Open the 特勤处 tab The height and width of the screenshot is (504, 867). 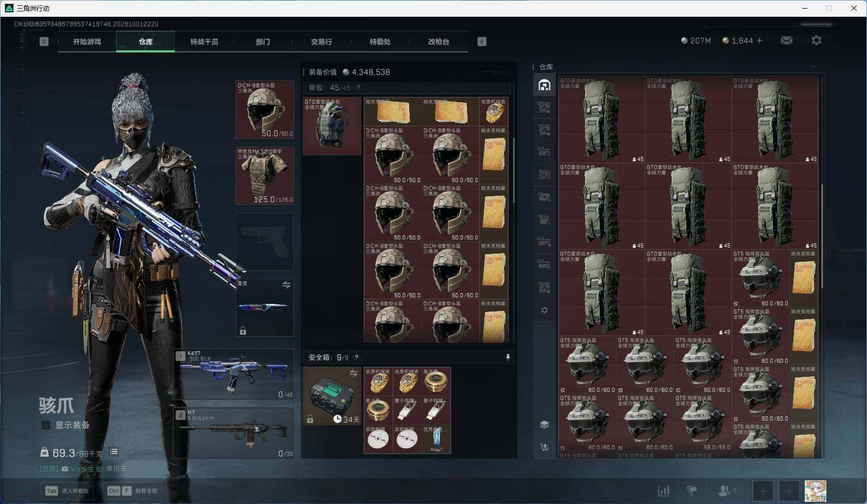380,42
